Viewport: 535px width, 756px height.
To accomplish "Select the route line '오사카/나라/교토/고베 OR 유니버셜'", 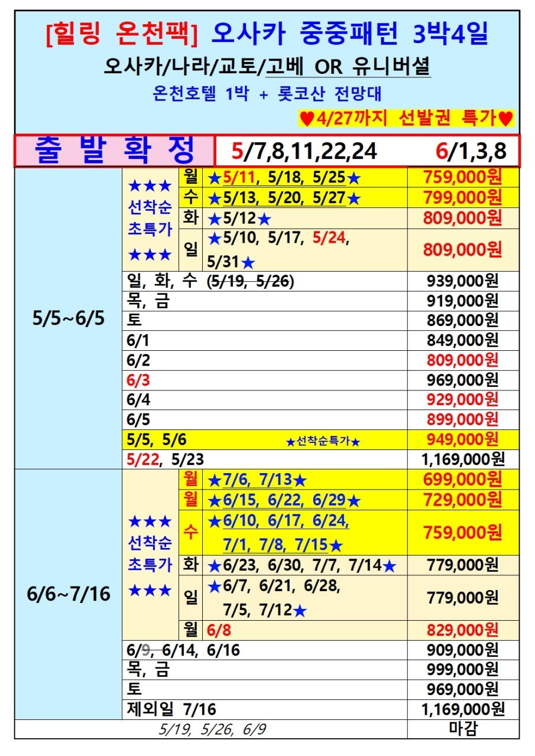I will (x=267, y=66).
